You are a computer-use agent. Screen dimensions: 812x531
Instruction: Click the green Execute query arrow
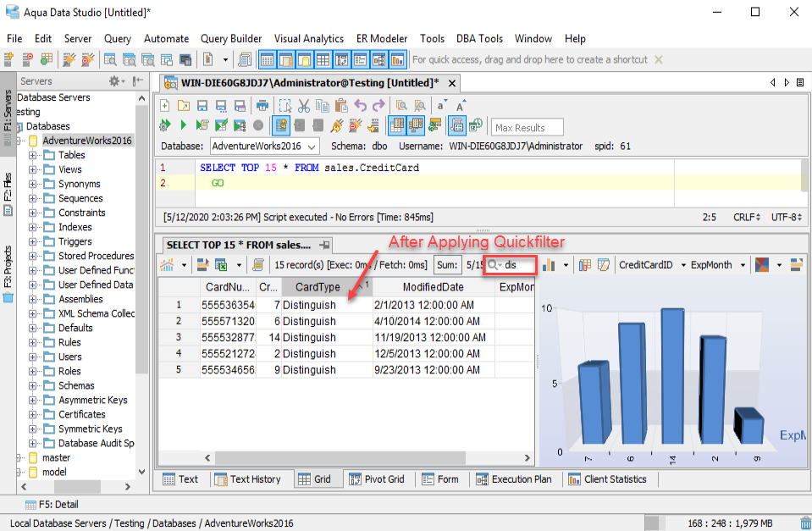click(x=183, y=125)
